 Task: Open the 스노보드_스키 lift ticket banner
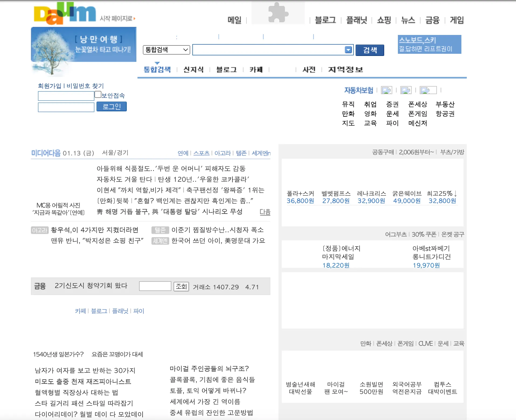pyautogui.click(x=430, y=44)
